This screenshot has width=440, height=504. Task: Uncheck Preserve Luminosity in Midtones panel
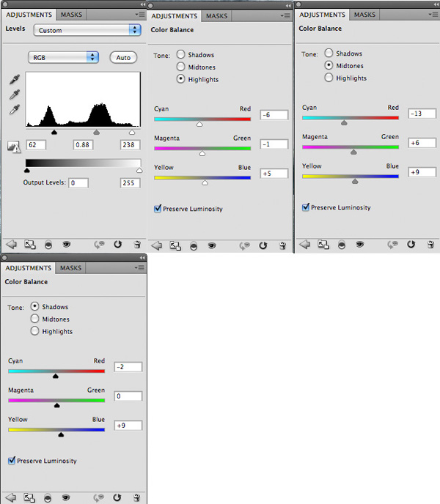click(306, 207)
